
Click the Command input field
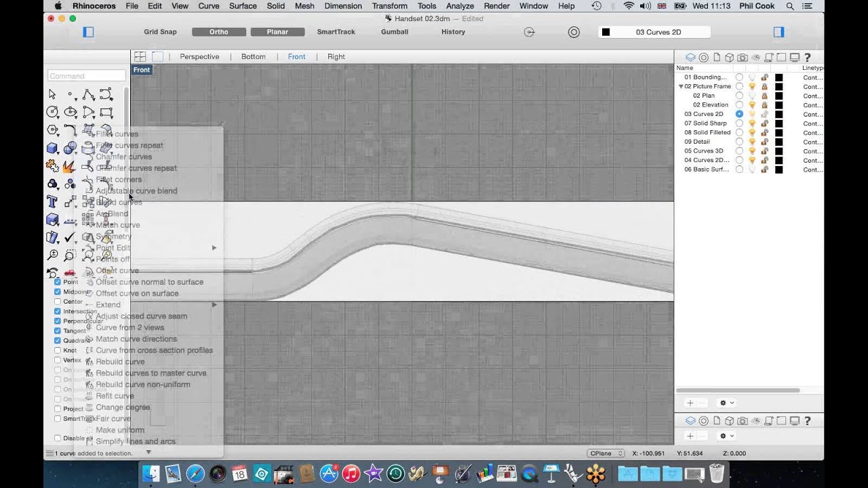86,76
